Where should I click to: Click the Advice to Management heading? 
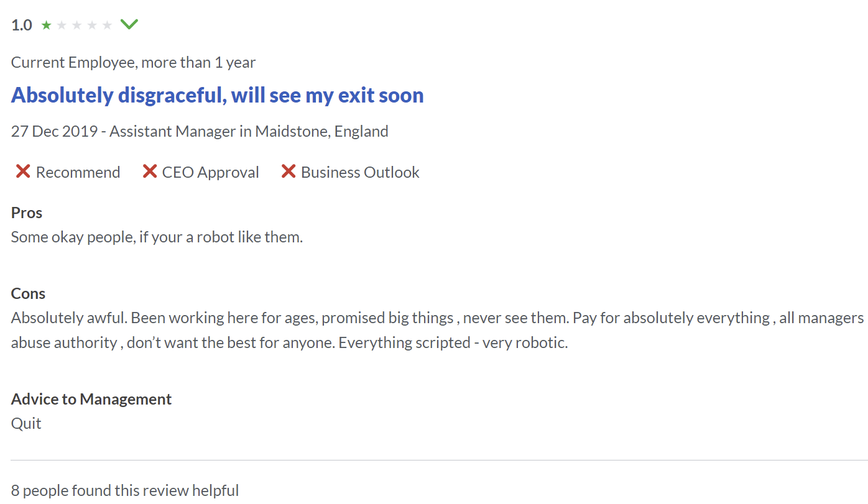[x=91, y=399]
